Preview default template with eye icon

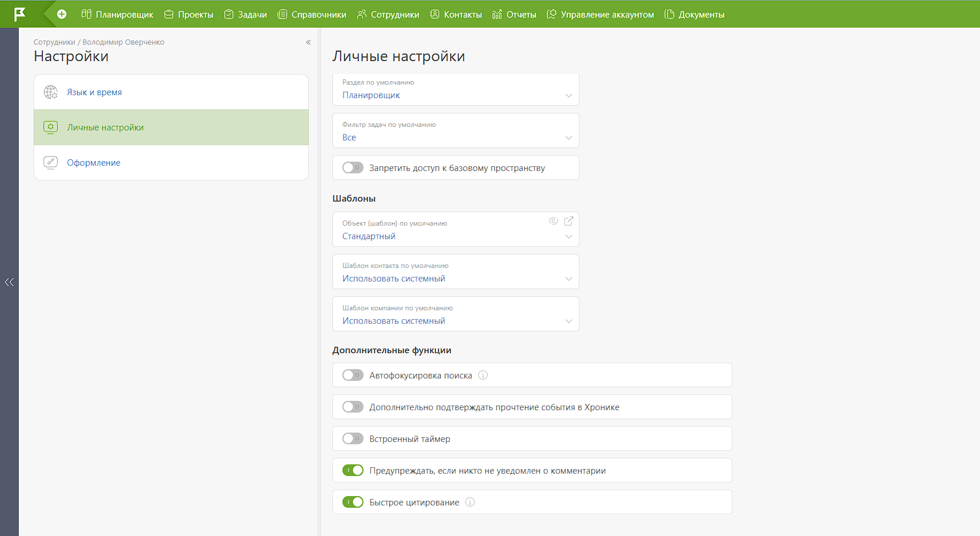tap(554, 221)
